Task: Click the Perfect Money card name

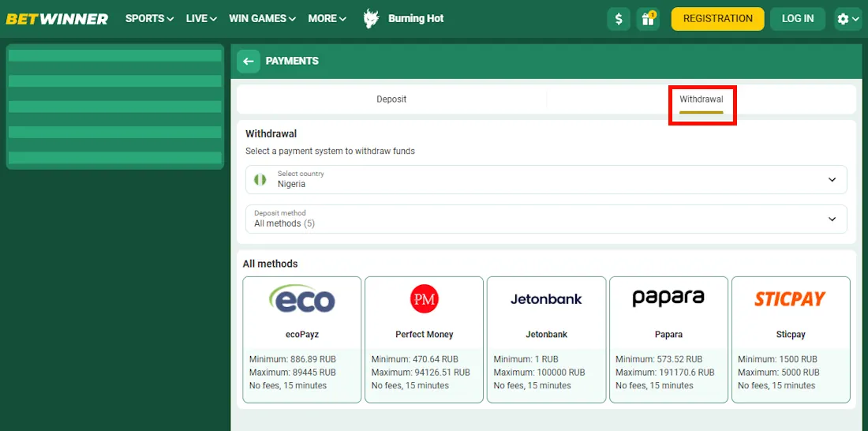Action: click(424, 335)
